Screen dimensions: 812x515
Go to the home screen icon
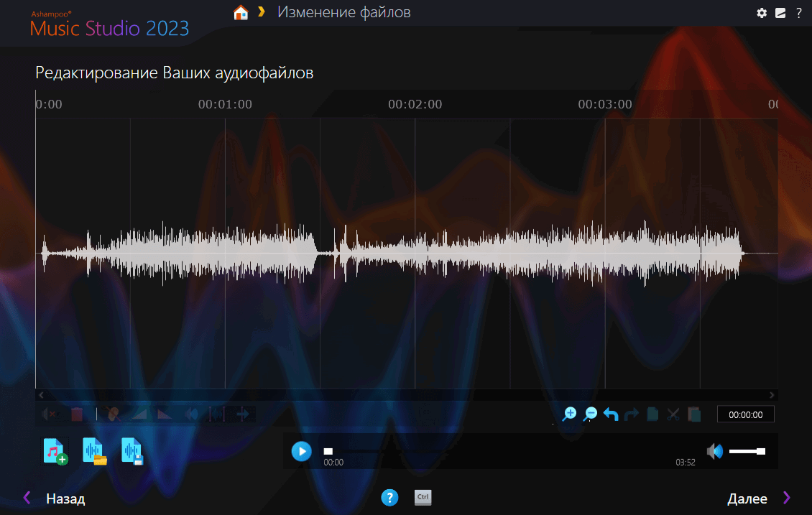tap(241, 12)
